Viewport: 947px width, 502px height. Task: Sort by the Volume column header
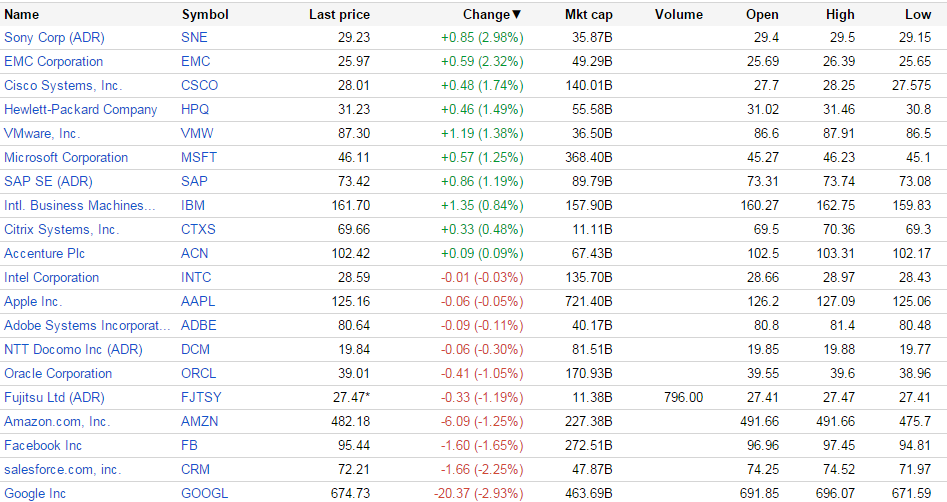[679, 14]
